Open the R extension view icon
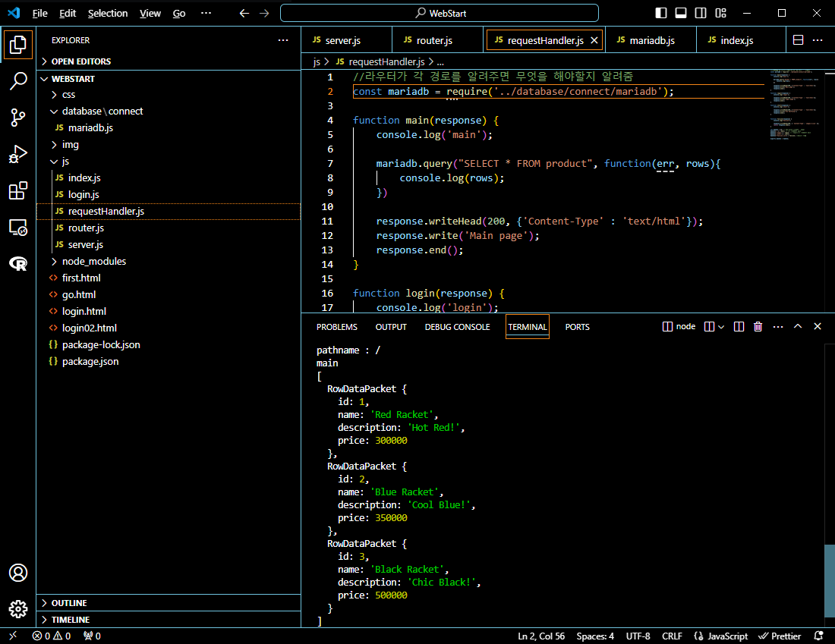This screenshot has height=644, width=835. pos(18,263)
